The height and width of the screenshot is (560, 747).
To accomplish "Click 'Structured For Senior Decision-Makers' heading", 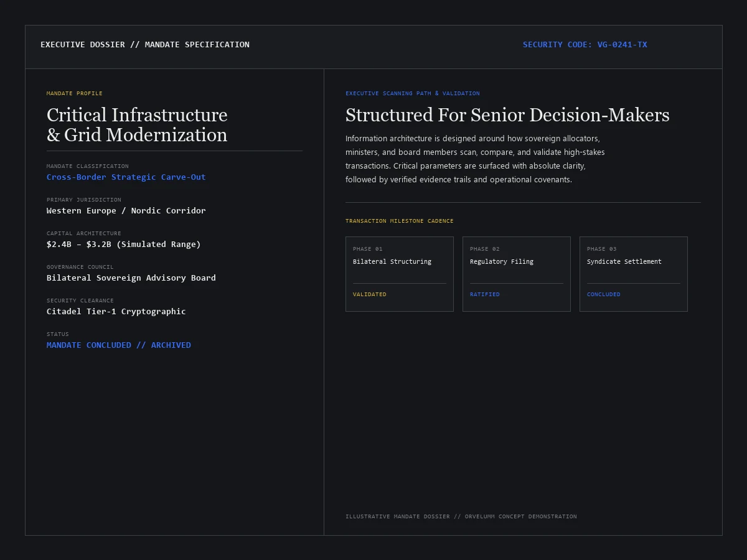I will point(507,115).
